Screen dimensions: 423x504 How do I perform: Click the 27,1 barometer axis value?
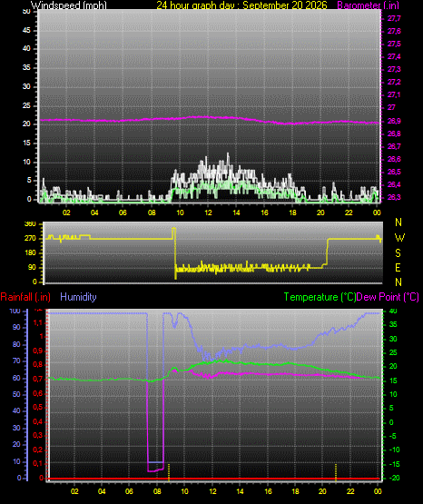(x=394, y=94)
